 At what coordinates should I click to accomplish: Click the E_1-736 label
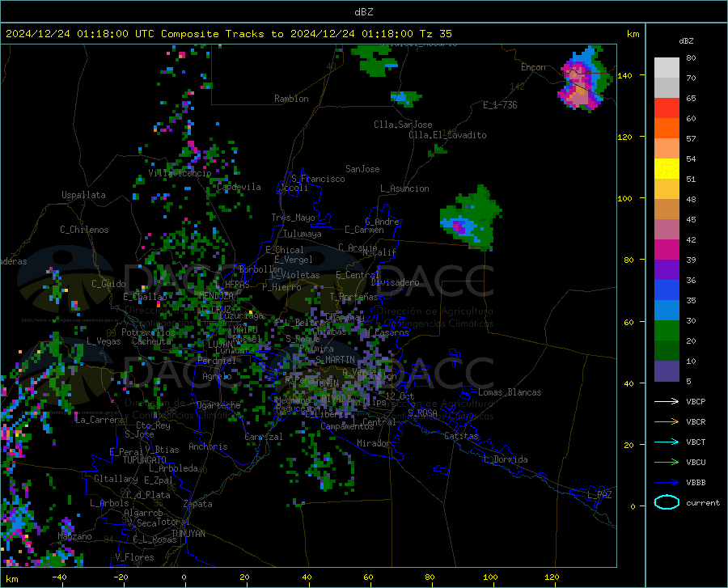500,105
